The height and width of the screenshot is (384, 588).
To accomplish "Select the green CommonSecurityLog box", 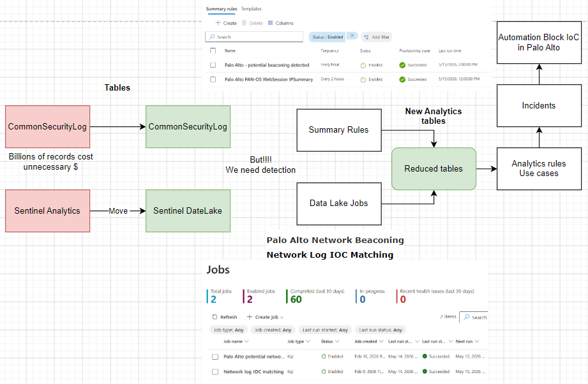I will point(188,127).
